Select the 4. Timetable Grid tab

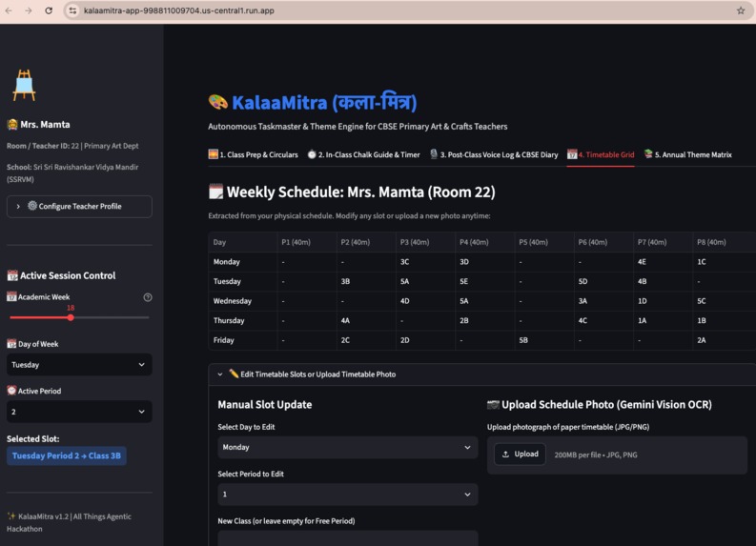coord(601,154)
